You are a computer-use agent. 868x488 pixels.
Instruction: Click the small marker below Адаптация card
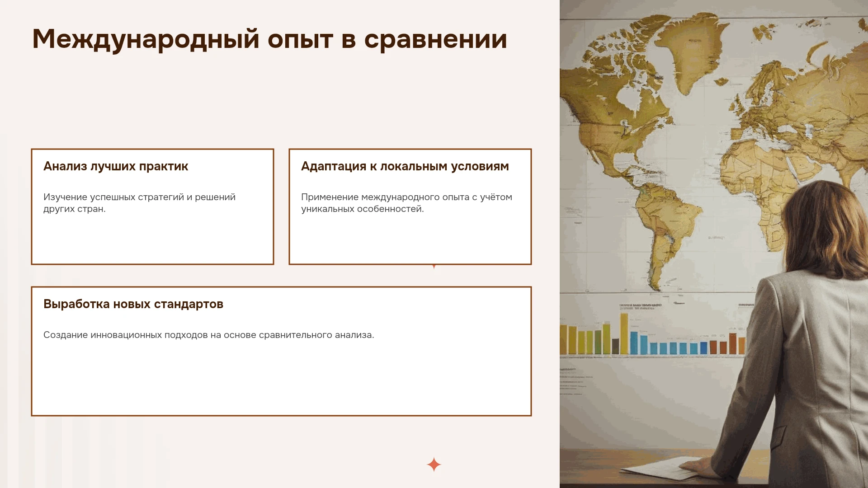click(434, 267)
